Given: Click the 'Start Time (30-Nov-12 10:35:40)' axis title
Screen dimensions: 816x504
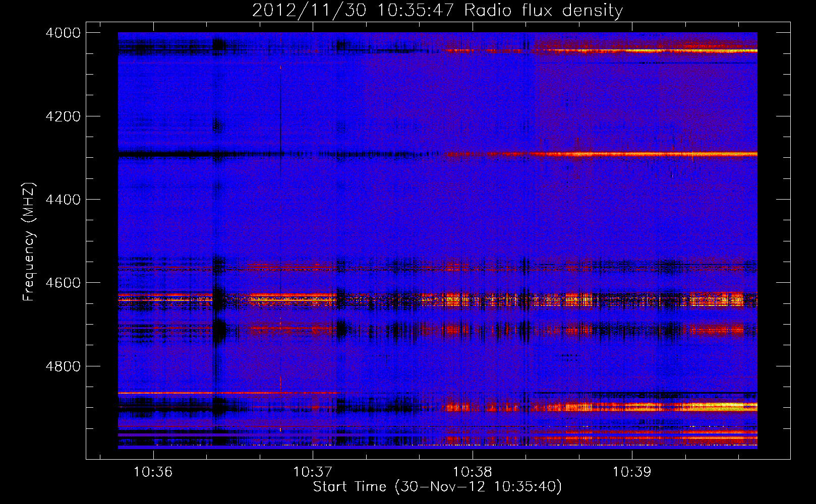Looking at the screenshot, I should coord(437,487).
